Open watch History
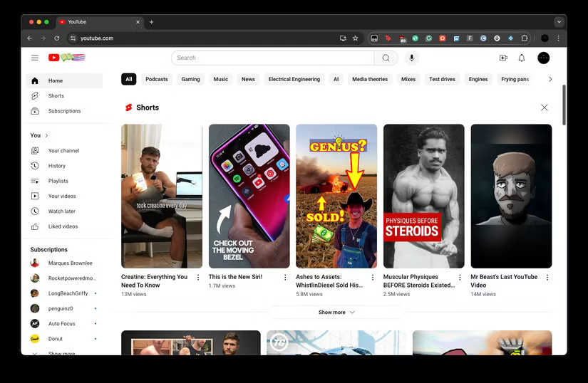 64,165
